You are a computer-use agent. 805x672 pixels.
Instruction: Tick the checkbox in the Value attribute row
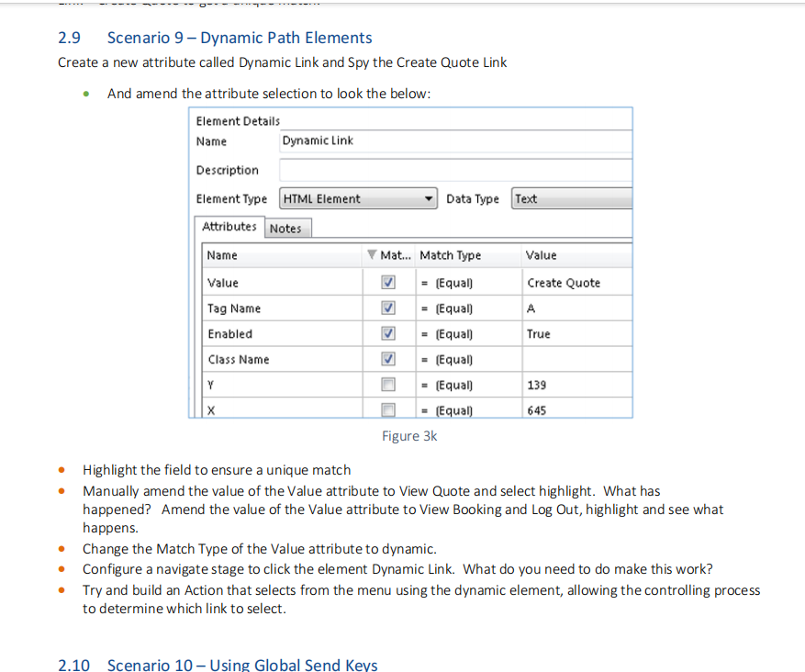pyautogui.click(x=388, y=283)
